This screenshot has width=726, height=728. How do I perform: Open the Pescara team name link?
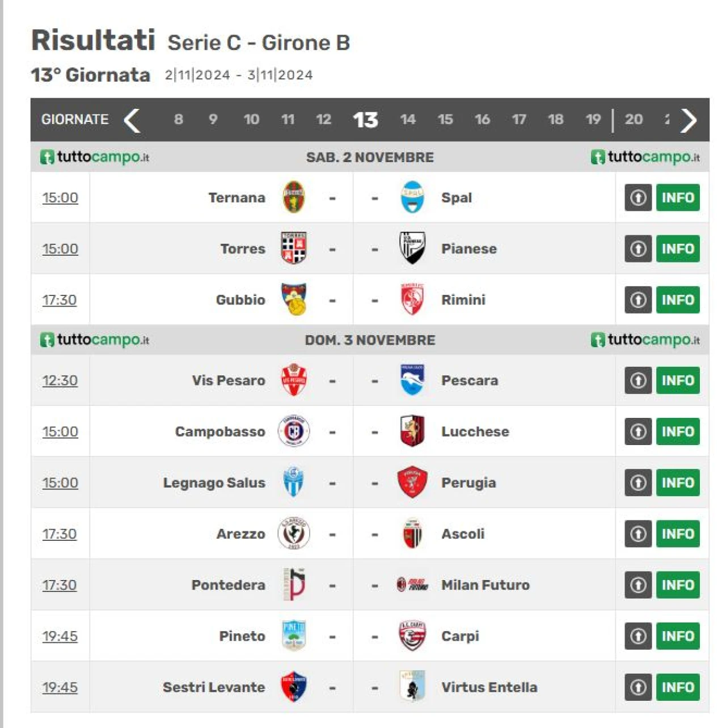[470, 380]
